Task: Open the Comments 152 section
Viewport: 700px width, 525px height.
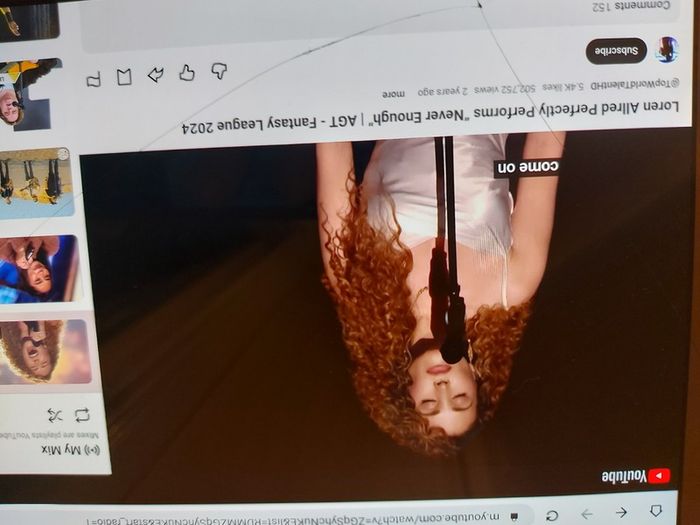Action: [631, 6]
